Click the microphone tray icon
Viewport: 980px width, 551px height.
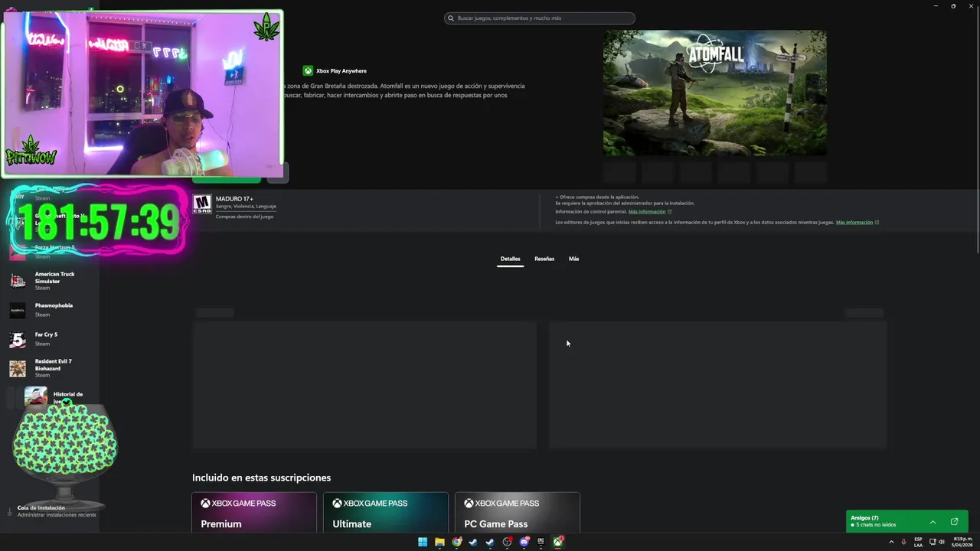click(904, 542)
